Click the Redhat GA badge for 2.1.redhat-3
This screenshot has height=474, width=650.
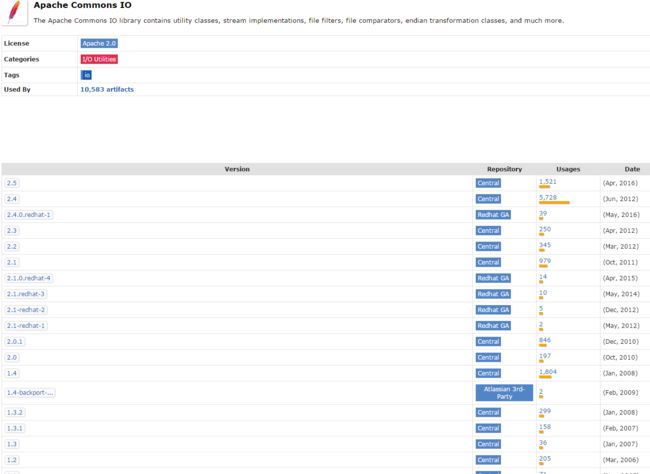(493, 294)
